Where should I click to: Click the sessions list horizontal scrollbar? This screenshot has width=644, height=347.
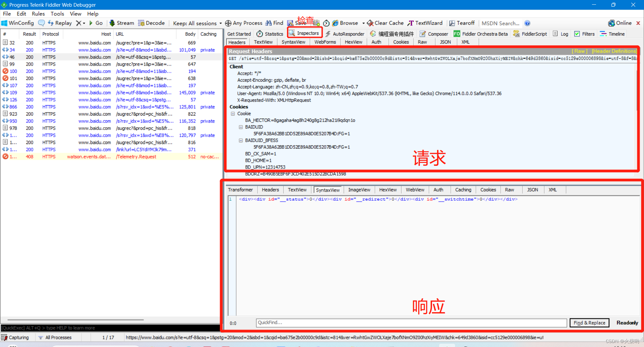pyautogui.click(x=76, y=320)
